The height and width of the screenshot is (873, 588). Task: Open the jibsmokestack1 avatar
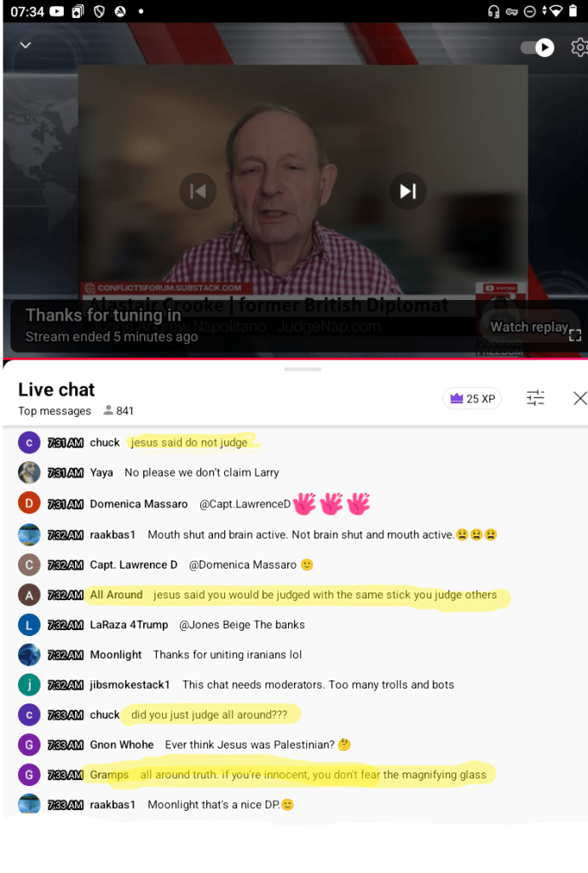pos(29,685)
